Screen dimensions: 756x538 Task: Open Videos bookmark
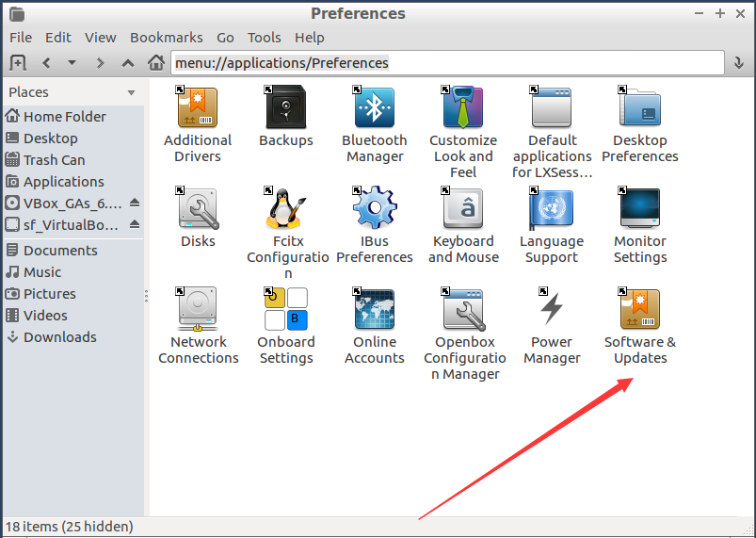click(73, 316)
